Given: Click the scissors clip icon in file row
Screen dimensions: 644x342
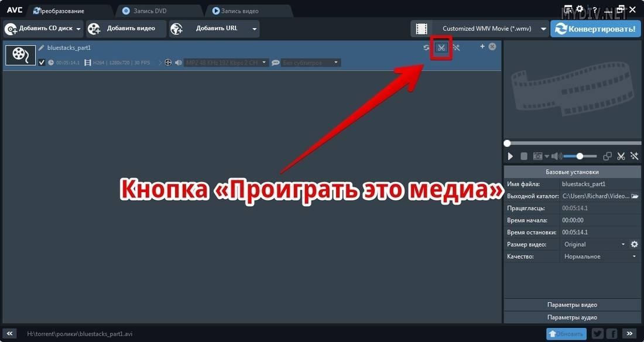Looking at the screenshot, I should coord(441,47).
